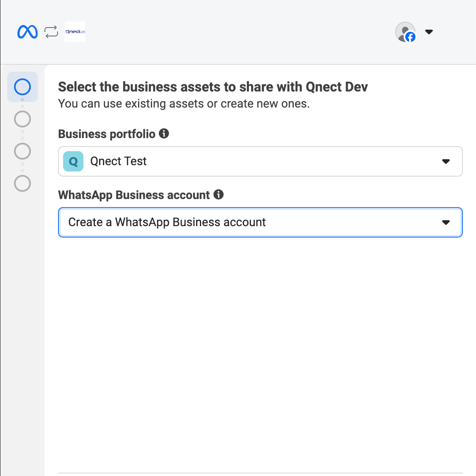Show info about WhatsApp Business account
This screenshot has width=476, height=476.
[x=219, y=194]
